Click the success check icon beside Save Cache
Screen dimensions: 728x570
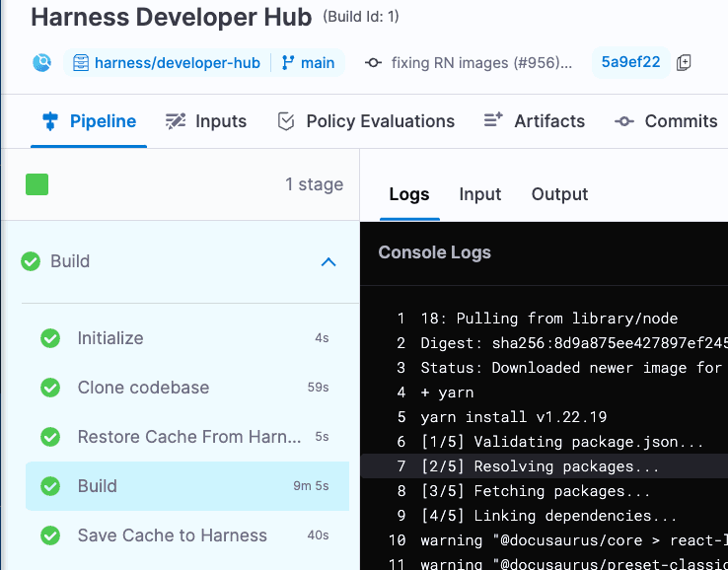50,535
